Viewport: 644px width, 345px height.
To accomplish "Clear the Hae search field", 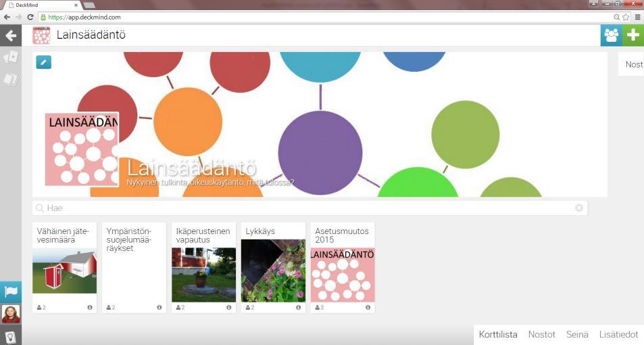I will click(578, 208).
